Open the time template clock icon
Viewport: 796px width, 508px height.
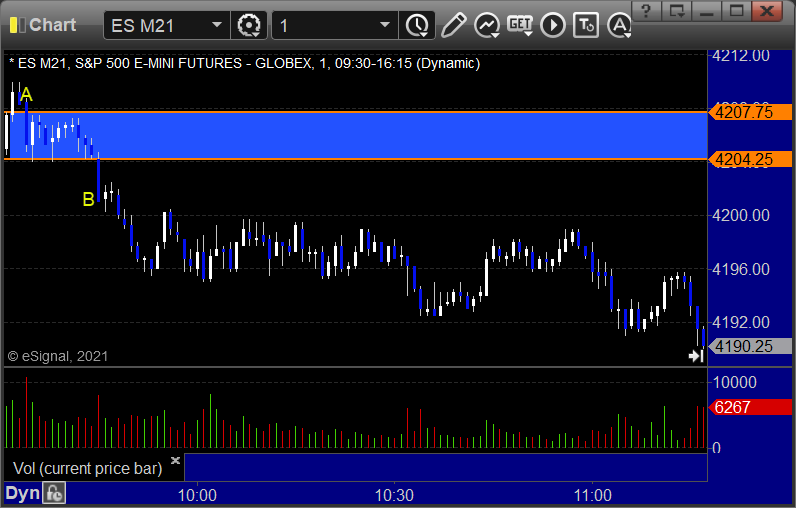pyautogui.click(x=417, y=25)
